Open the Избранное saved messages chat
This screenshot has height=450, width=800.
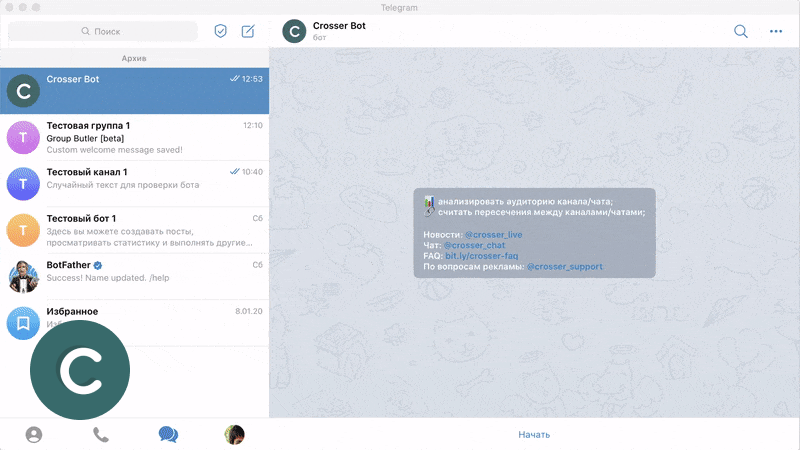pyautogui.click(x=134, y=323)
